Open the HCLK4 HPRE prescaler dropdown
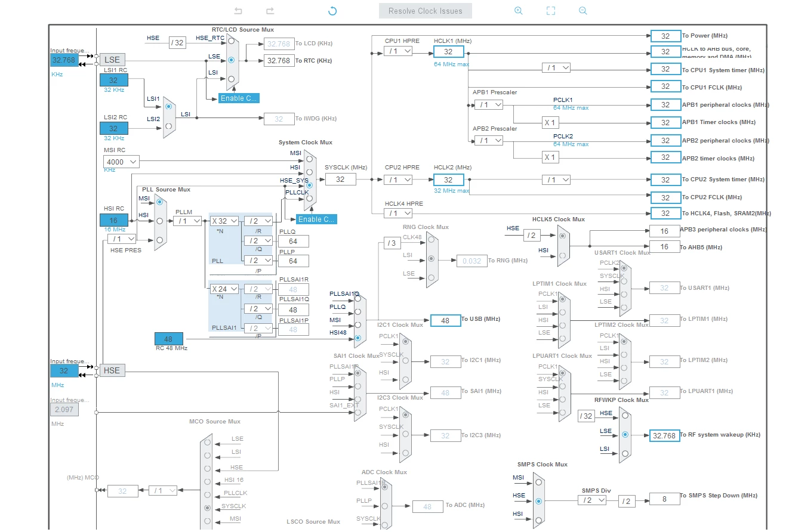 [x=398, y=213]
